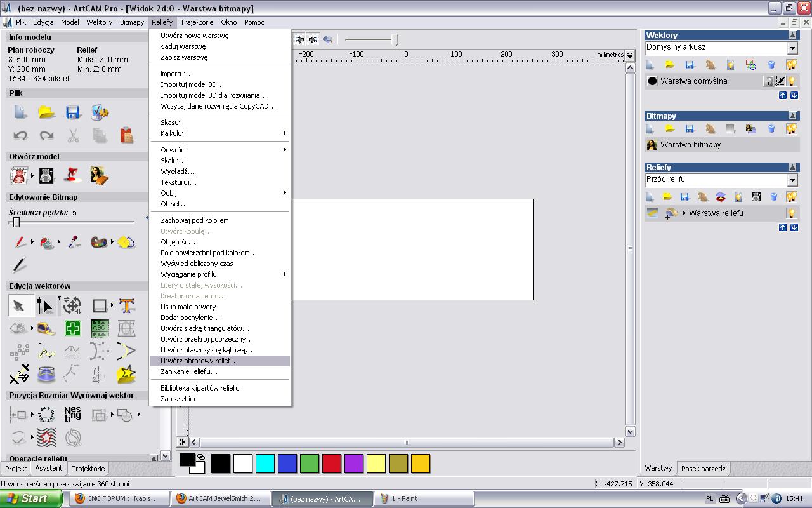Collapse the Wektory panel header arrow
812x508 pixels.
click(x=793, y=36)
